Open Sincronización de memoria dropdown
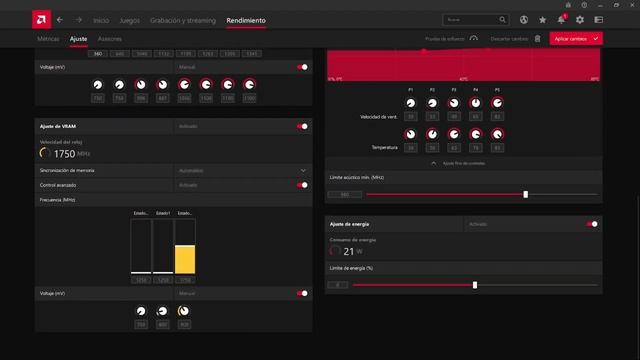640x360 pixels. click(x=243, y=170)
